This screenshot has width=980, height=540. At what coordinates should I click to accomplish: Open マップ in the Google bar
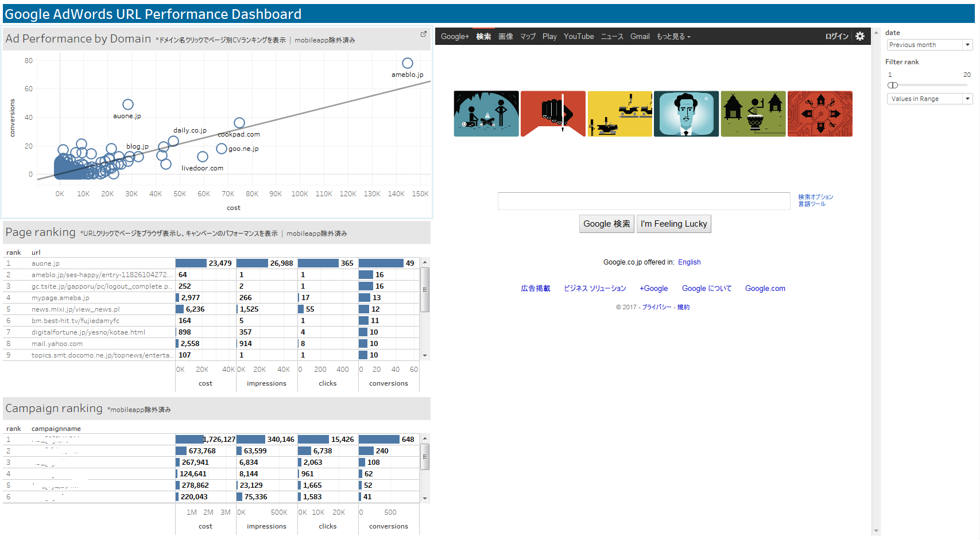click(x=528, y=36)
